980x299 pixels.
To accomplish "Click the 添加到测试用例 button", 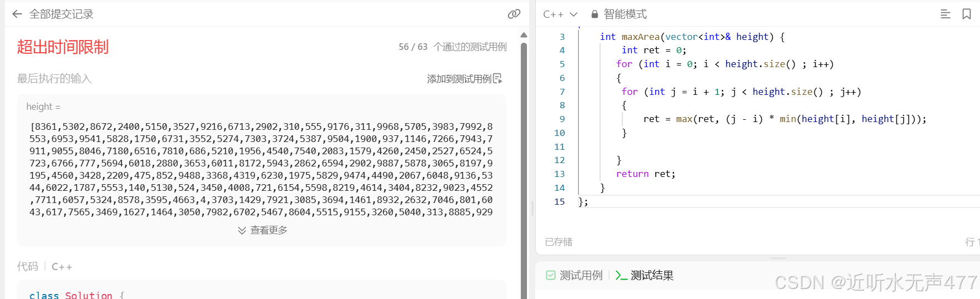I will [459, 79].
